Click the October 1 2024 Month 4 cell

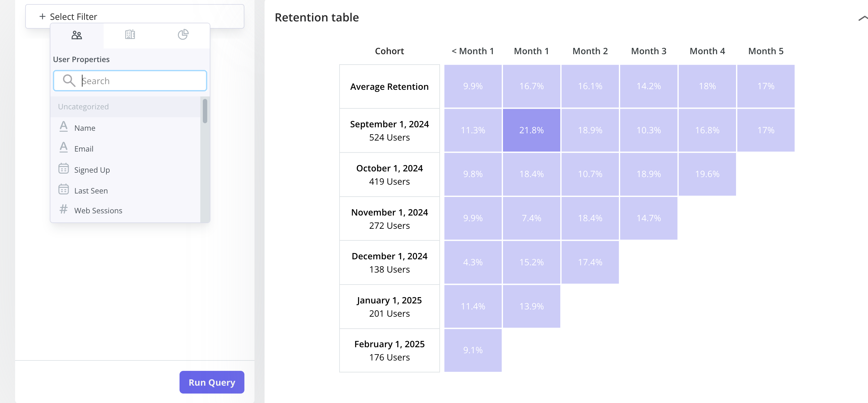pyautogui.click(x=707, y=174)
